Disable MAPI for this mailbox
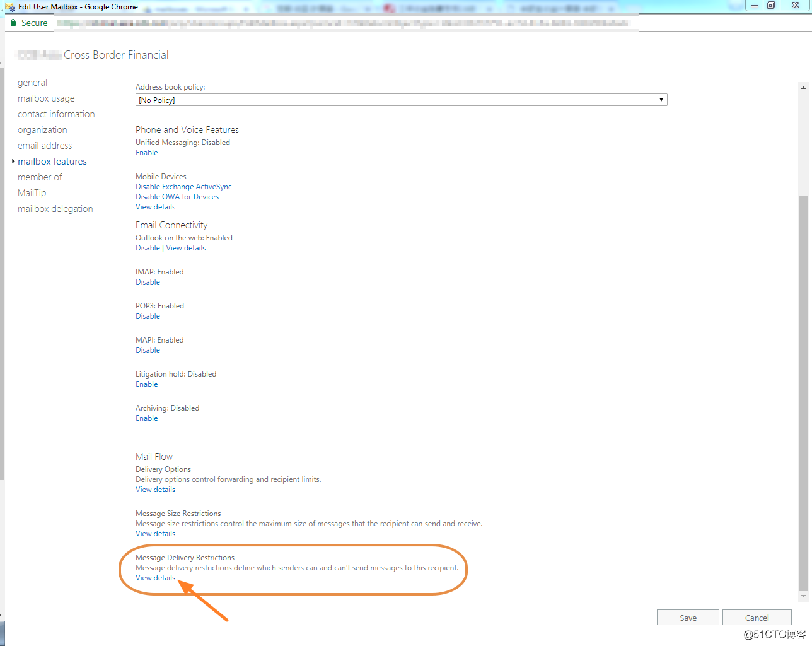 point(148,350)
